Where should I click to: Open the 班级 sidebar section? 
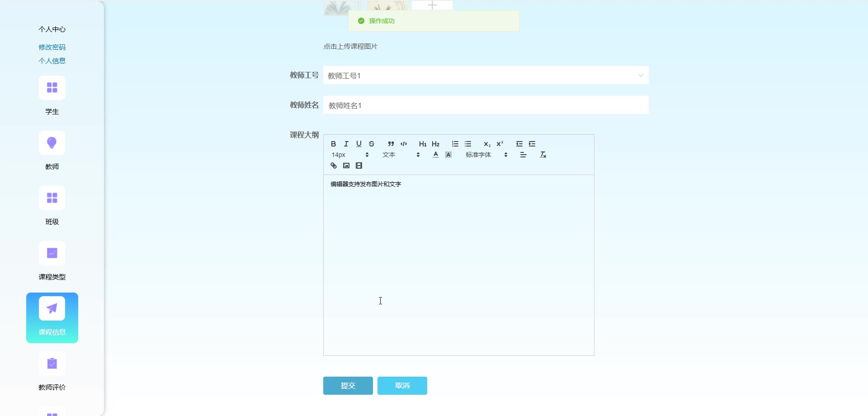pyautogui.click(x=52, y=207)
